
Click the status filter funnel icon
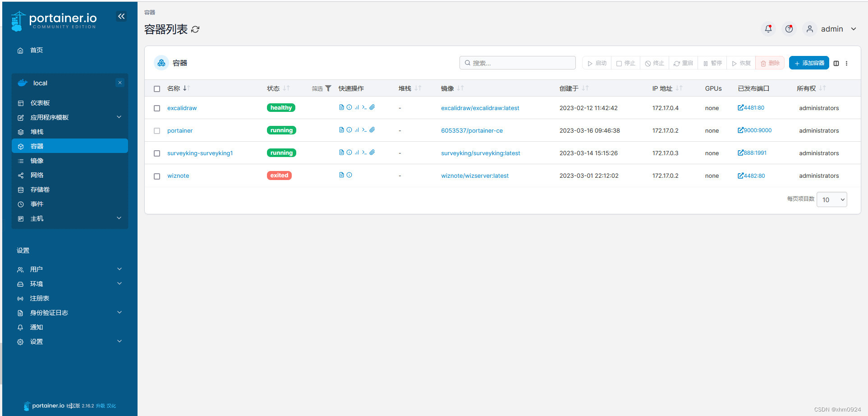[328, 88]
